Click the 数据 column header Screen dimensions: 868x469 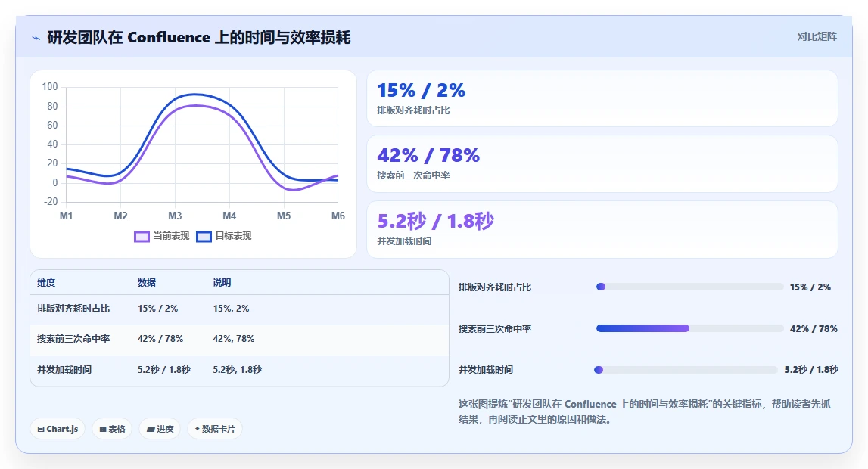point(147,283)
